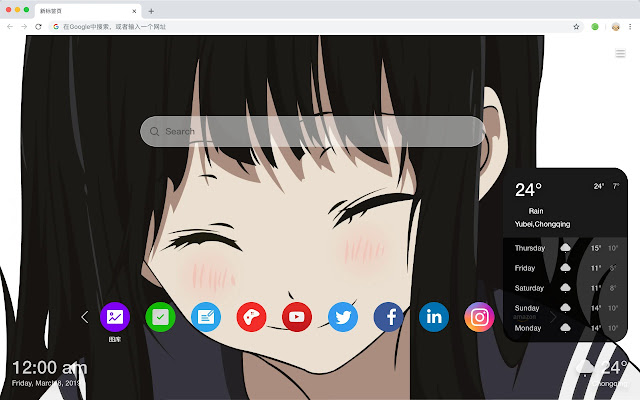Select the Sunday forecast row

(566, 308)
